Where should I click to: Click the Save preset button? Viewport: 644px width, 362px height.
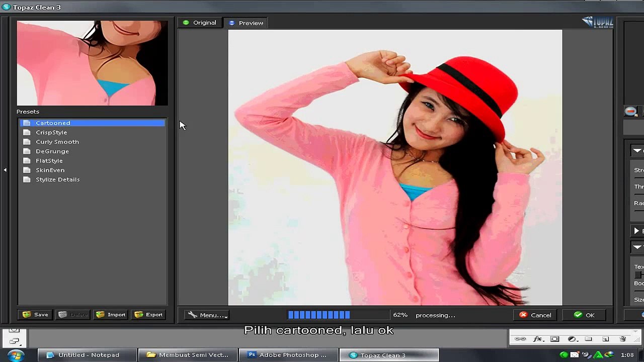[35, 315]
